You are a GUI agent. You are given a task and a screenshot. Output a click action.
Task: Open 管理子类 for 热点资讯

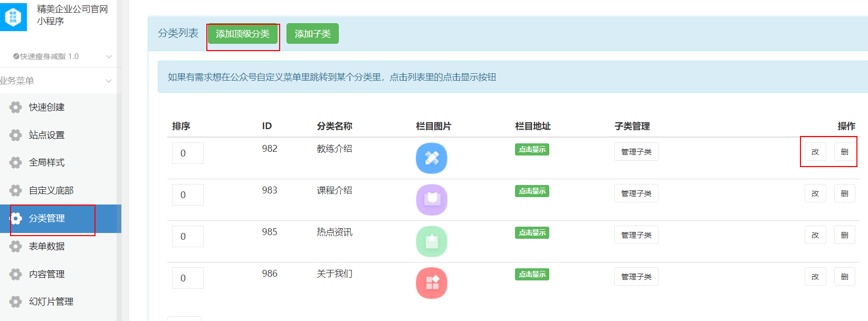636,235
